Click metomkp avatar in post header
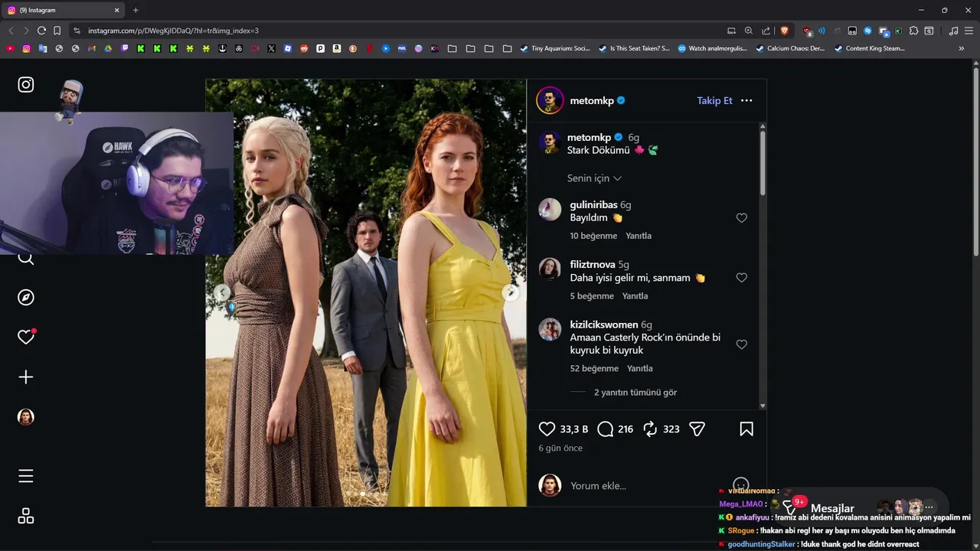Viewport: 980px width, 551px height. [x=550, y=100]
